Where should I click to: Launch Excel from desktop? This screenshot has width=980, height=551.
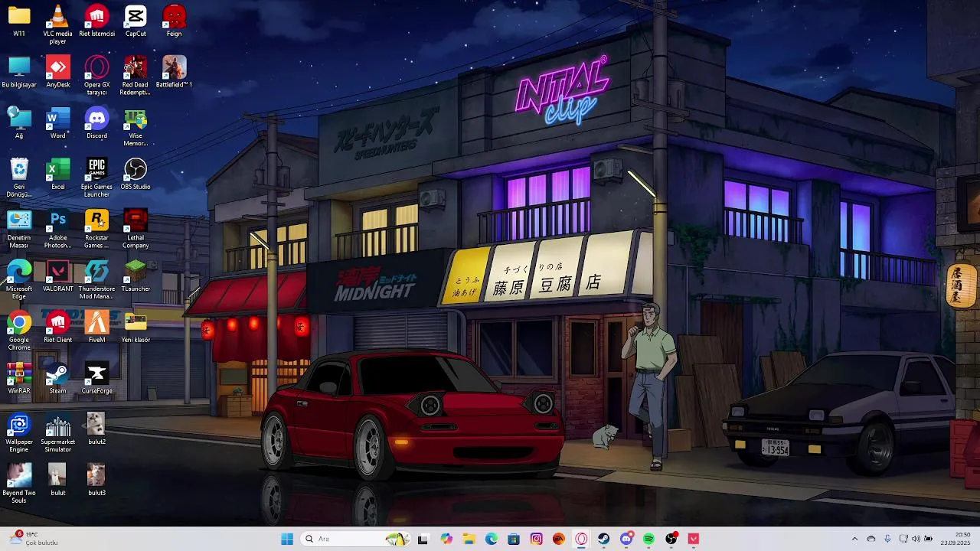(58, 174)
